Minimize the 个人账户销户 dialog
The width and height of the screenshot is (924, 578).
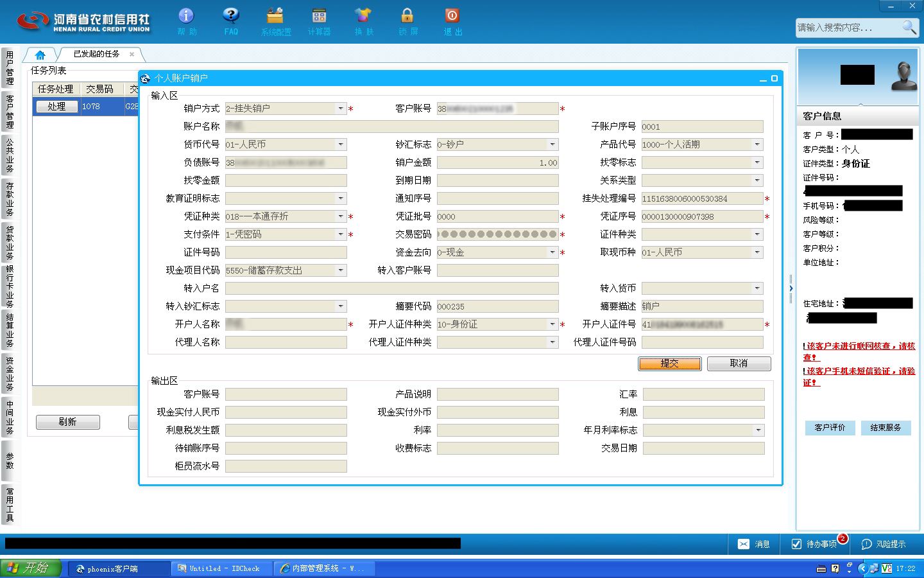tap(763, 78)
